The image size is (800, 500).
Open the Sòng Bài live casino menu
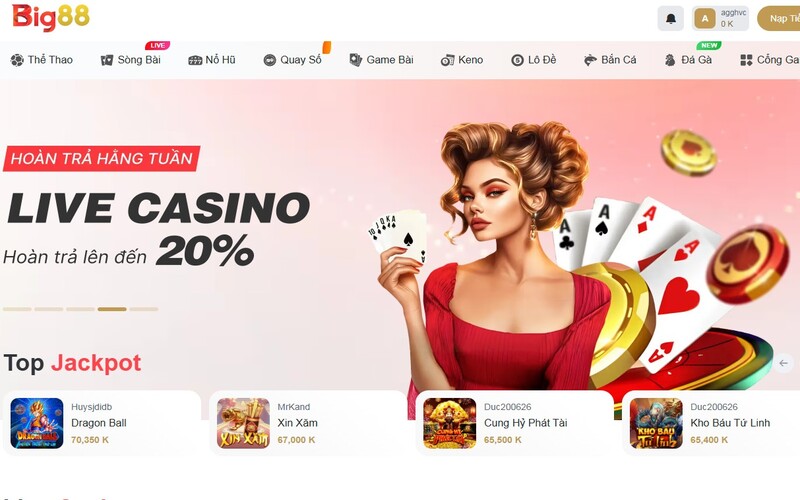pyautogui.click(x=131, y=60)
